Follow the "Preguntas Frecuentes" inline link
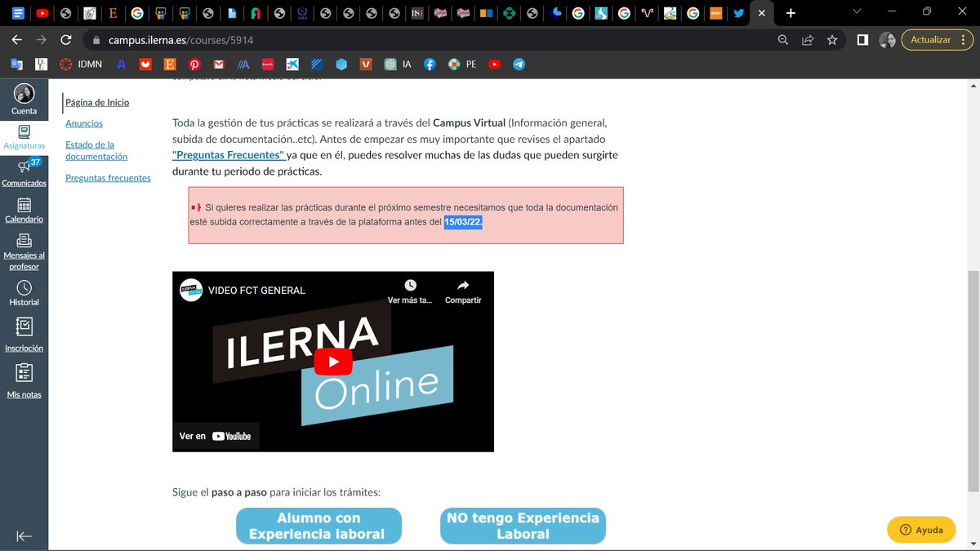This screenshot has height=551, width=980. coord(229,155)
